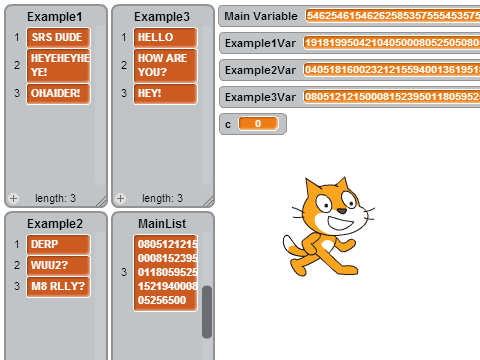Screen dimensions: 480x360
Task: Click the plus icon in the Example3 list
Action: pyautogui.click(x=121, y=199)
